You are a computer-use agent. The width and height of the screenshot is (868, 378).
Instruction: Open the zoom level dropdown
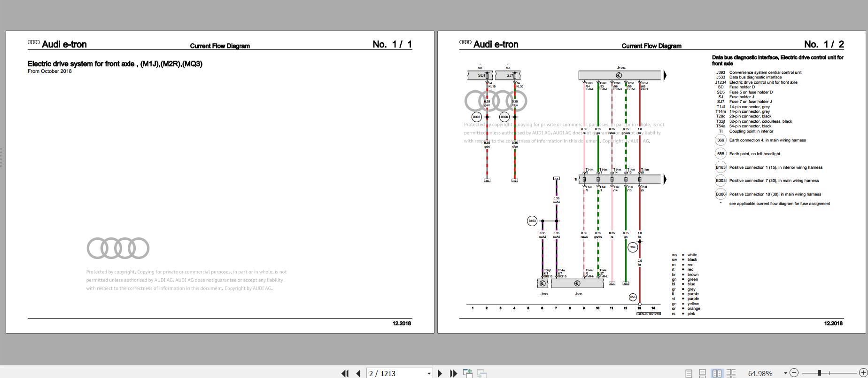pyautogui.click(x=785, y=373)
